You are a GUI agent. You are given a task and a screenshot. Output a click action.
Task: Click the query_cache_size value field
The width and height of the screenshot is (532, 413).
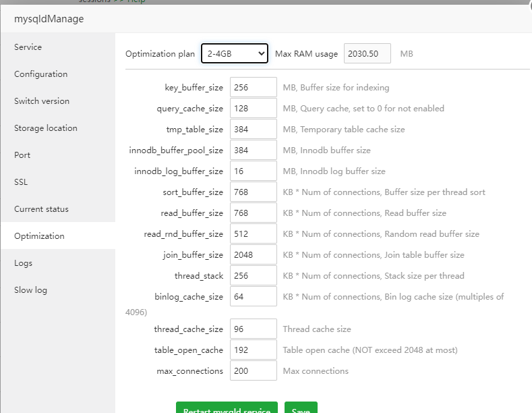[253, 108]
